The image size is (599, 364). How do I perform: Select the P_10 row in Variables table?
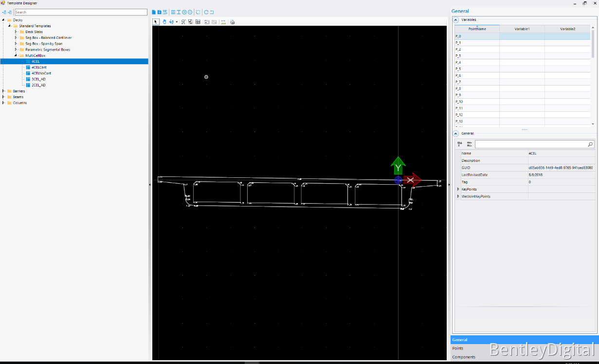click(522, 102)
